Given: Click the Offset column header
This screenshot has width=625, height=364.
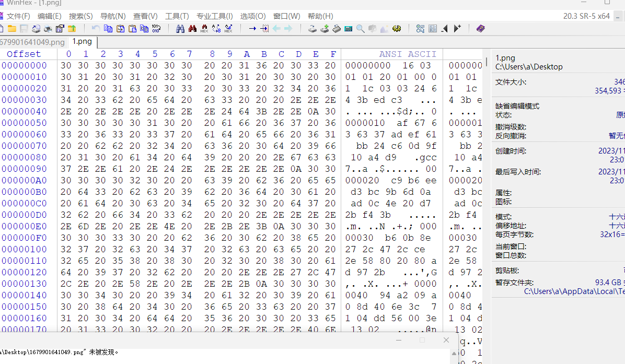Looking at the screenshot, I should [24, 54].
